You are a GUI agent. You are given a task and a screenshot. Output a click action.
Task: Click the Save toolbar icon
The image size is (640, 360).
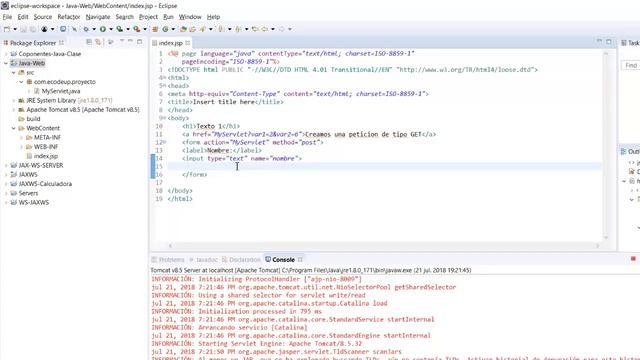[23, 29]
